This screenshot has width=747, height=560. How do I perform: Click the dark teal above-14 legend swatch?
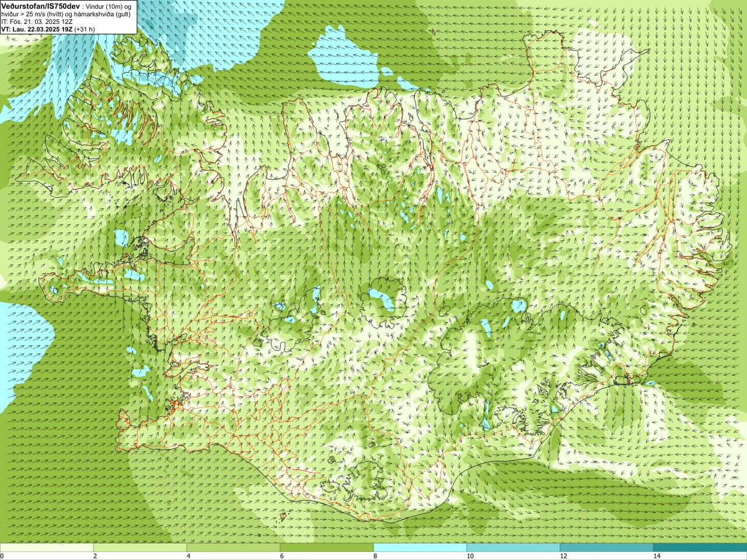(x=700, y=548)
